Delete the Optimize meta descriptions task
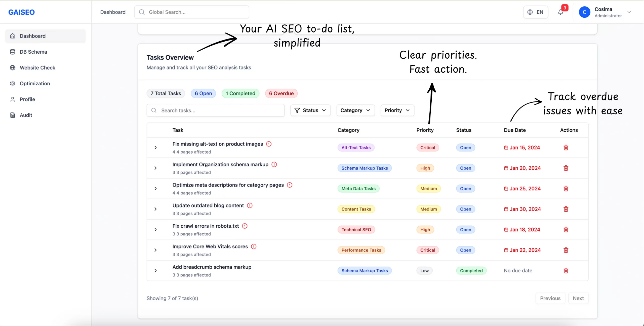The image size is (644, 326). pos(566,189)
